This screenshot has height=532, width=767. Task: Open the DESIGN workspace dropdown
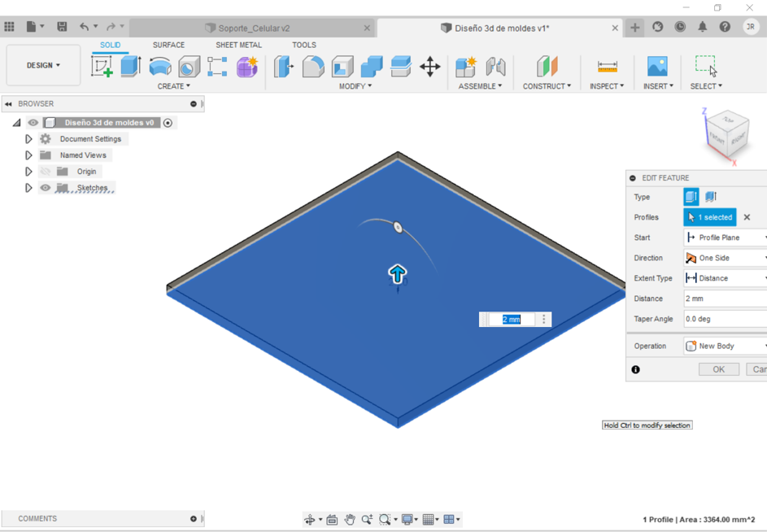click(43, 65)
